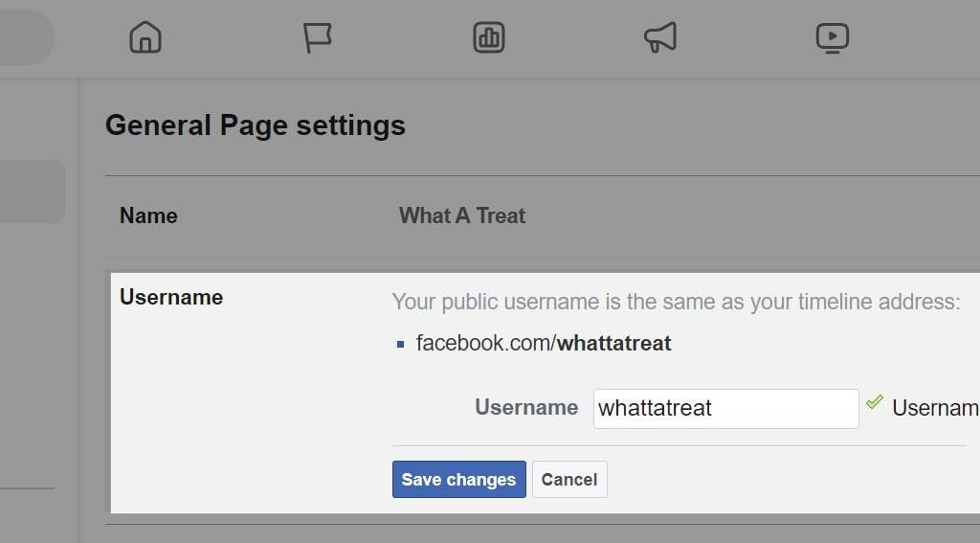Open the Name settings row

(148, 216)
